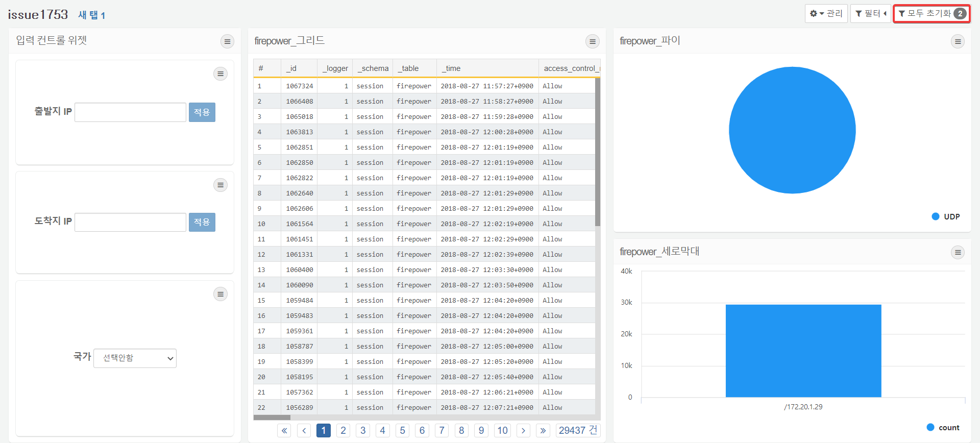This screenshot has width=980, height=443.
Task: Open the firepower_파이 panel menu icon
Action: coord(958,41)
